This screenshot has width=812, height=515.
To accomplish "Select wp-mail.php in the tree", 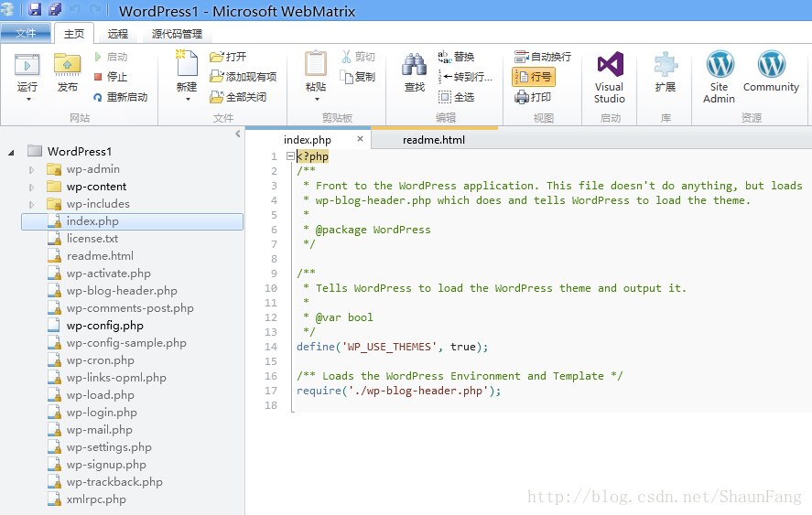I will pos(99,430).
